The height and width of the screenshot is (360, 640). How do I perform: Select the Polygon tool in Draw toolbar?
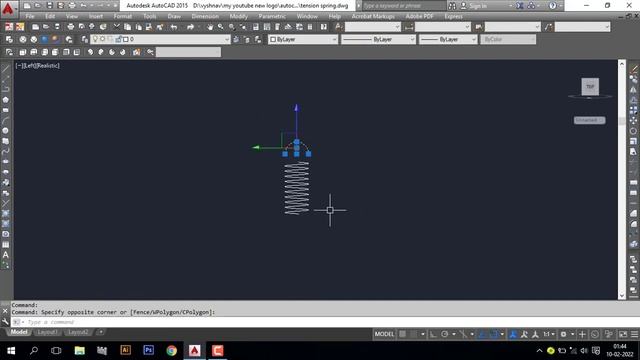pos(5,100)
